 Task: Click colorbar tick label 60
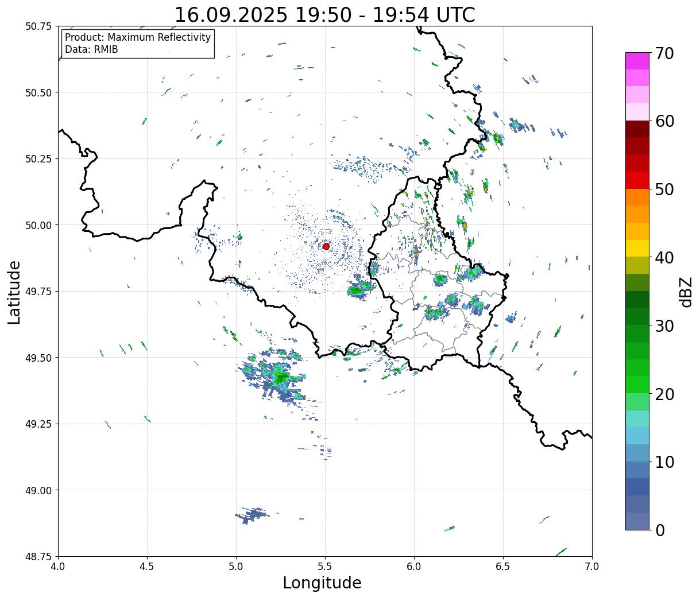click(664, 121)
